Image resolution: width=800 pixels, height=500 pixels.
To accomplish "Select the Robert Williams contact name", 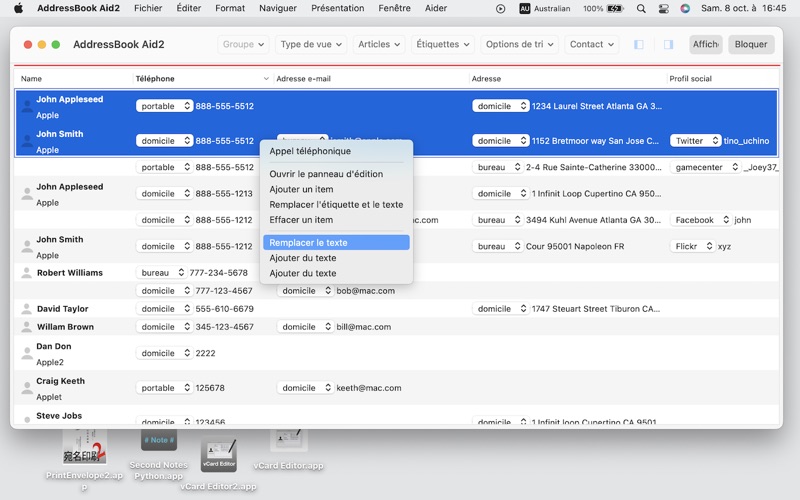I will pos(70,273).
